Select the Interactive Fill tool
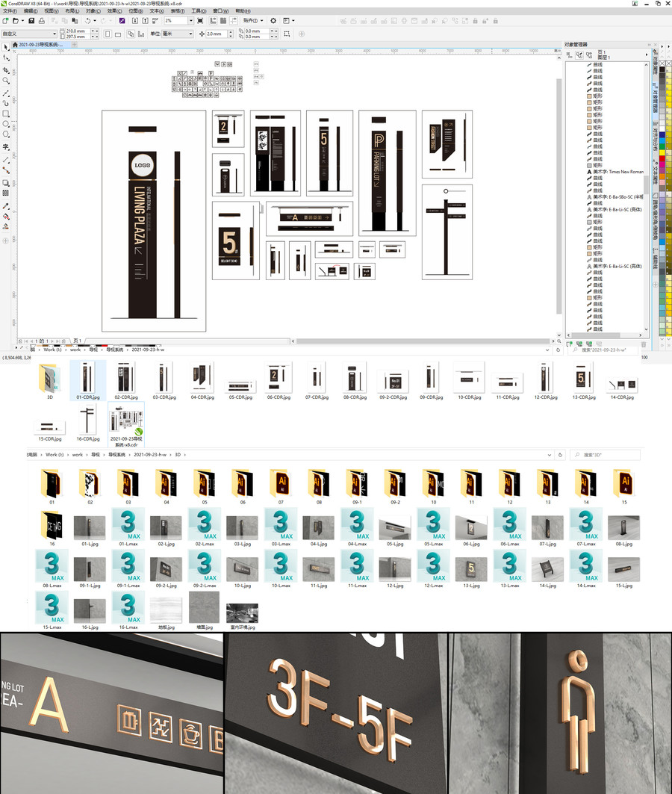Viewport: 672px width, 794px height. pyautogui.click(x=5, y=217)
